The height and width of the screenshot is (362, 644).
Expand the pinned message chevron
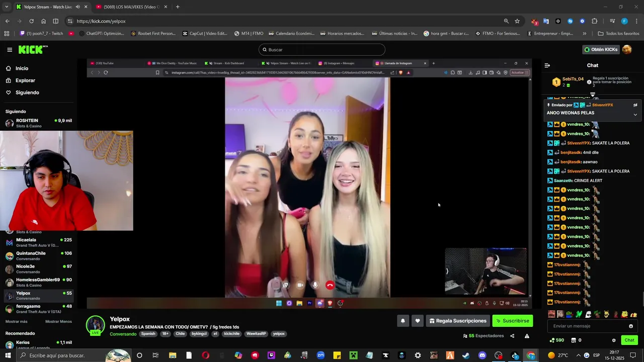(635, 114)
